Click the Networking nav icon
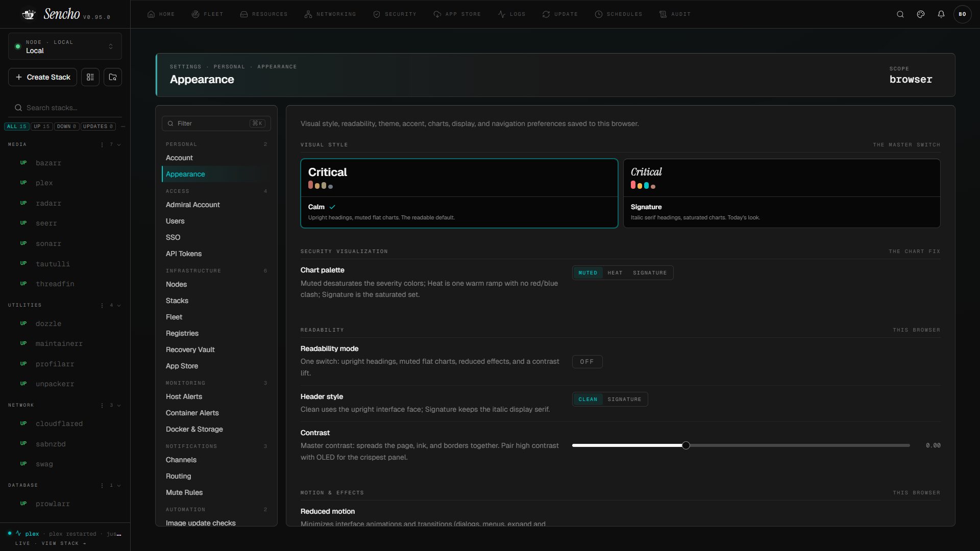This screenshot has height=551, width=980. (x=308, y=14)
